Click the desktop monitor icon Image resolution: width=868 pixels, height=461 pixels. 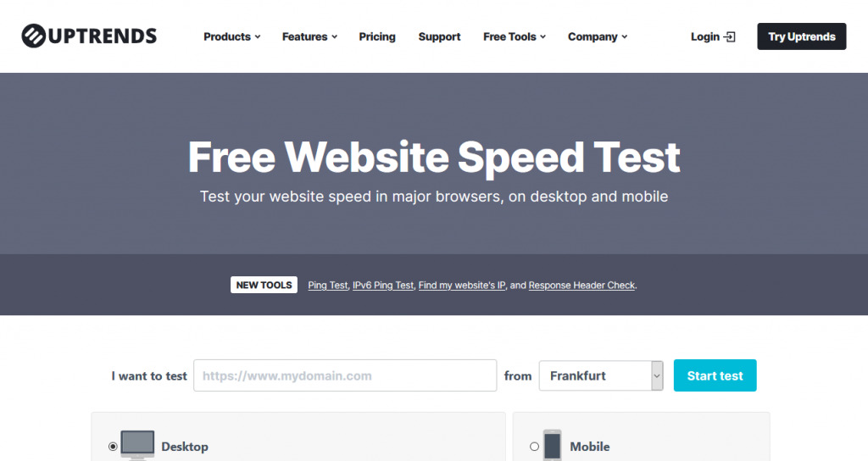click(x=137, y=446)
